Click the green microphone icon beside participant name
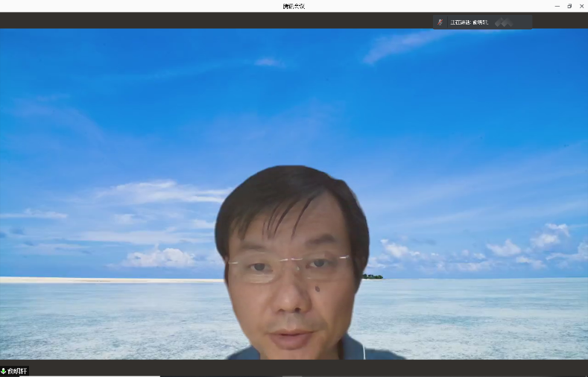 [x=3, y=370]
